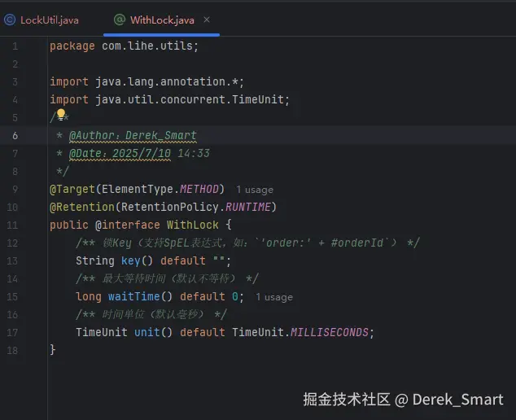Click 'RUNTIME' constant on line 10
This screenshot has height=420, width=516.
pyautogui.click(x=248, y=207)
